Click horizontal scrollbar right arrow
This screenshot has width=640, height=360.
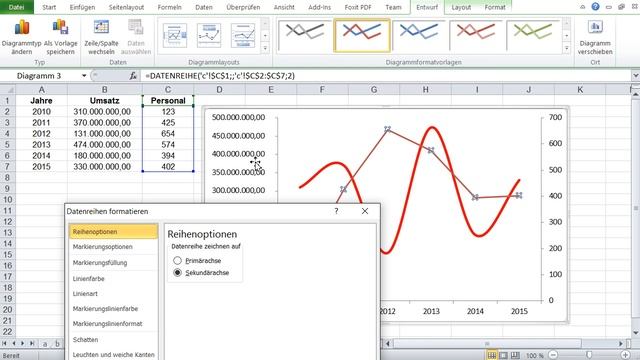(621, 344)
